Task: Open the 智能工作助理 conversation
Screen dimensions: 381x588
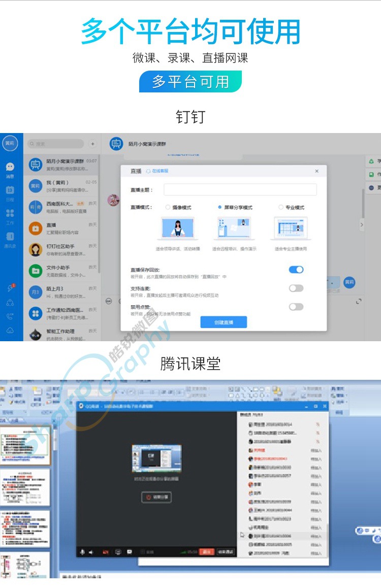Action: click(62, 334)
